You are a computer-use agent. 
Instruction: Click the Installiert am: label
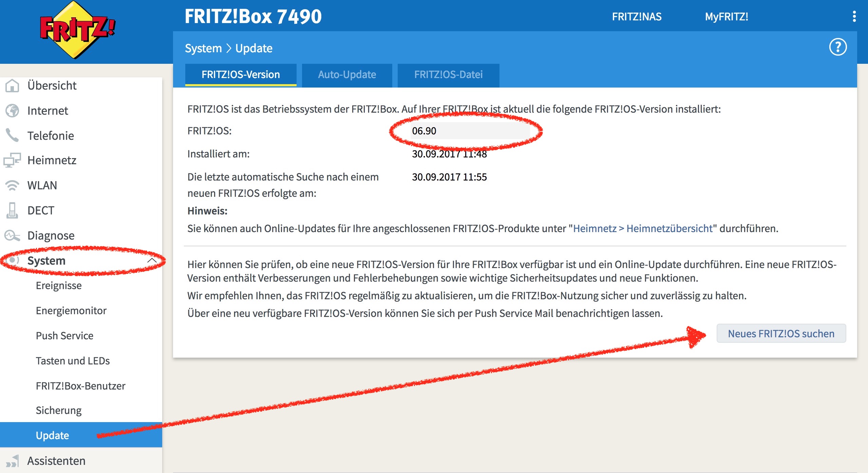219,154
